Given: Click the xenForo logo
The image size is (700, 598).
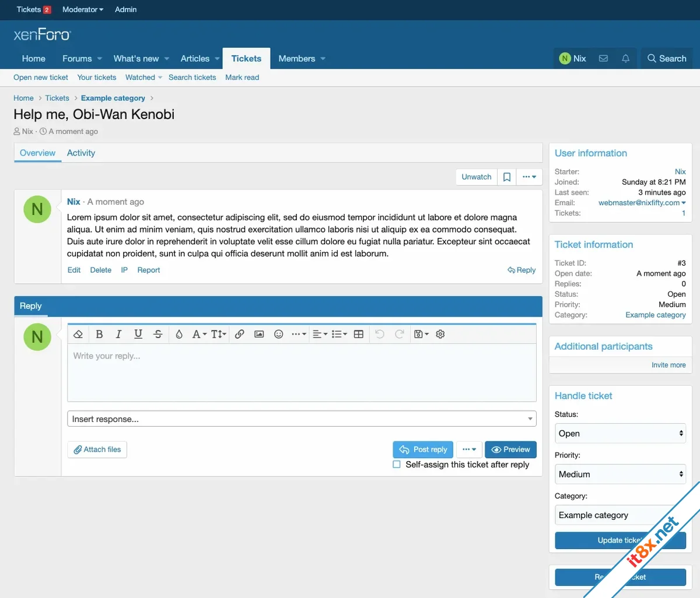Looking at the screenshot, I should (x=42, y=35).
